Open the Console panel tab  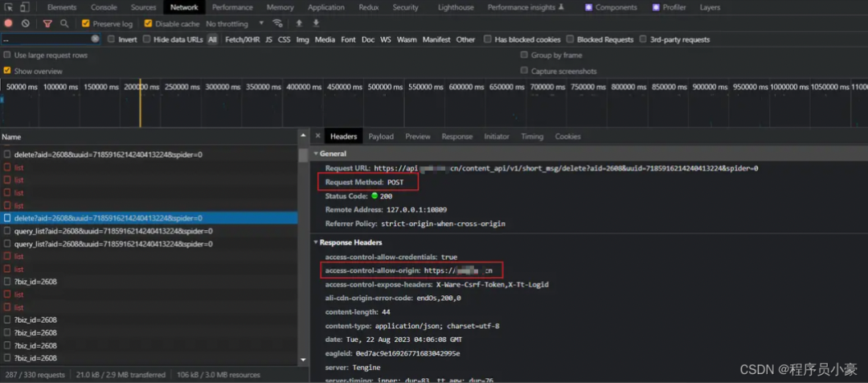coord(104,7)
